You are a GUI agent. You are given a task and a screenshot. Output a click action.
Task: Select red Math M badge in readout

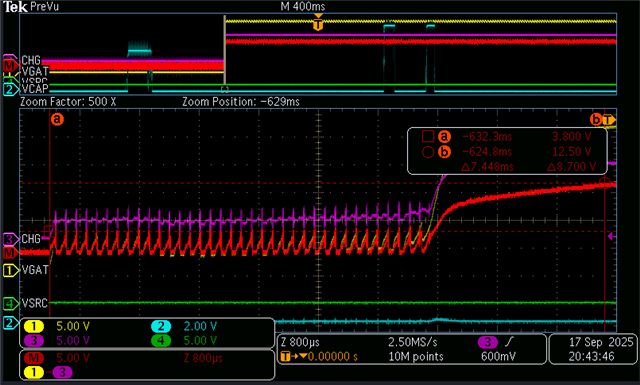(x=34, y=358)
